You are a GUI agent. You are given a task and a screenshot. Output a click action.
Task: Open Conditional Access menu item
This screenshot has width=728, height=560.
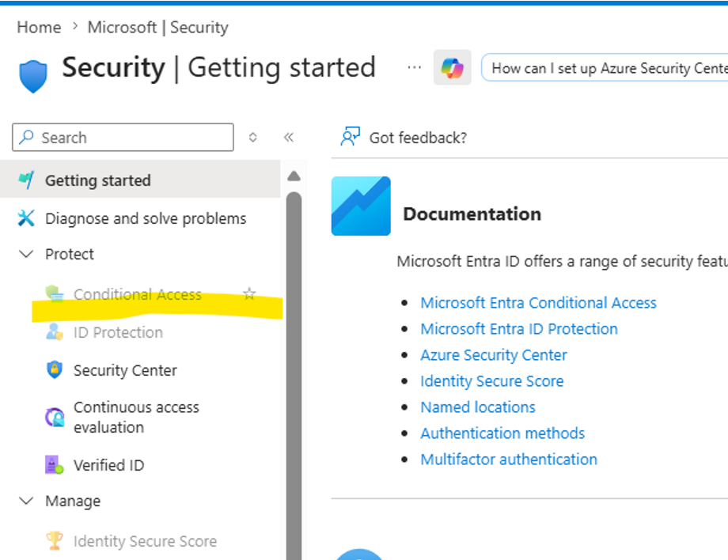click(x=140, y=293)
